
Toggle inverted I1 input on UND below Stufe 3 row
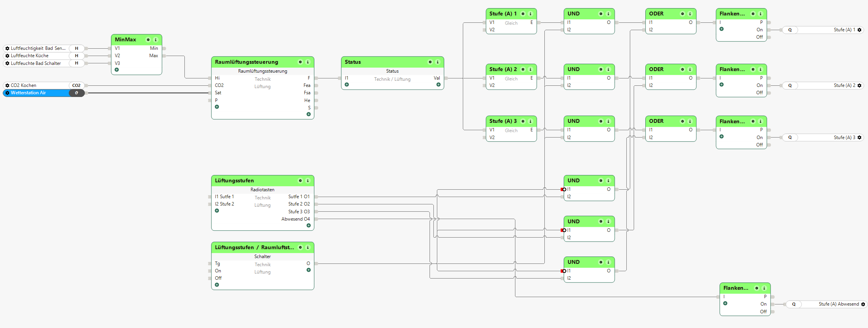point(563,190)
